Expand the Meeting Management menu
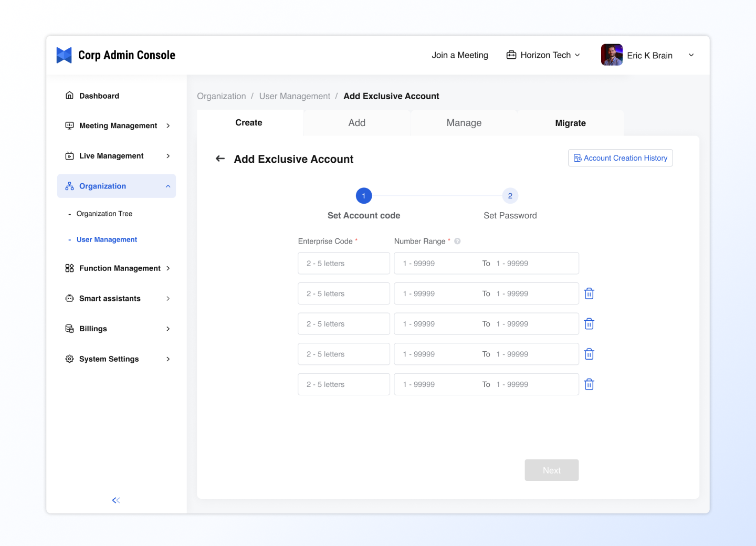Screen dimensions: 756x546 pos(117,125)
